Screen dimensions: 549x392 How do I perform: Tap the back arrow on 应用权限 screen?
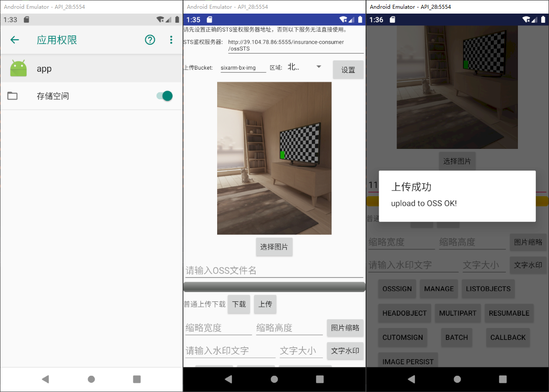[x=14, y=39]
